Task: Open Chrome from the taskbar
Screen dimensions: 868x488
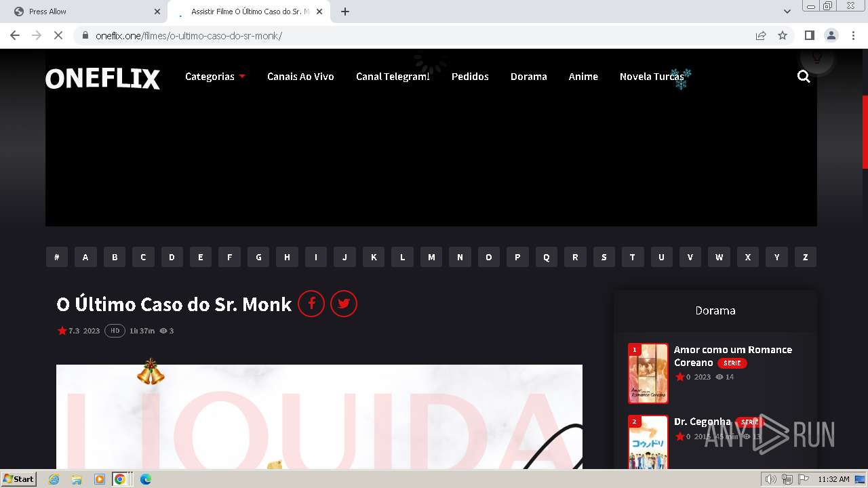Action: [x=120, y=479]
